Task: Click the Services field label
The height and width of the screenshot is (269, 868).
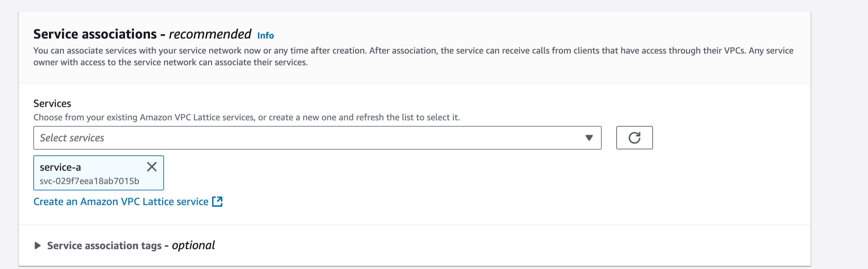Action: (52, 103)
